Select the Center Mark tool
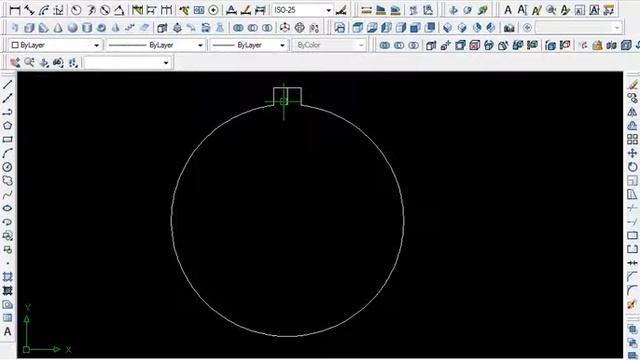Screen dimensions: 640x360 pyautogui.click(x=213, y=10)
